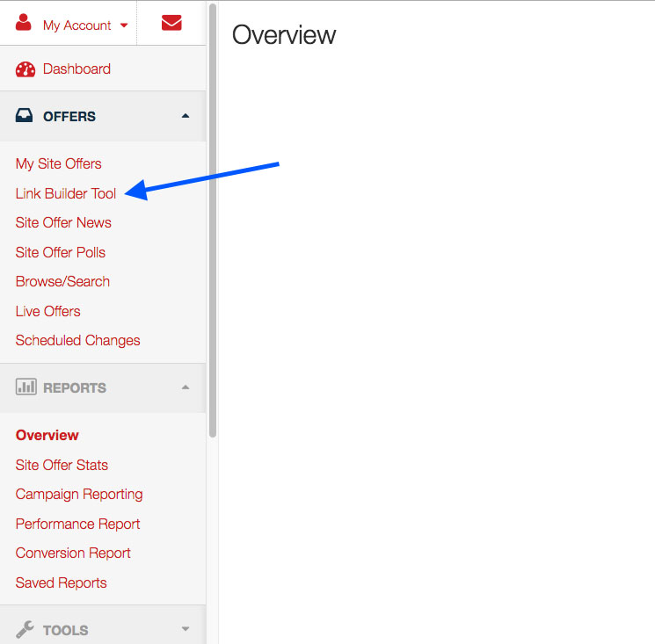Open the My Account menu label
This screenshot has width=655, height=644.
click(x=76, y=25)
